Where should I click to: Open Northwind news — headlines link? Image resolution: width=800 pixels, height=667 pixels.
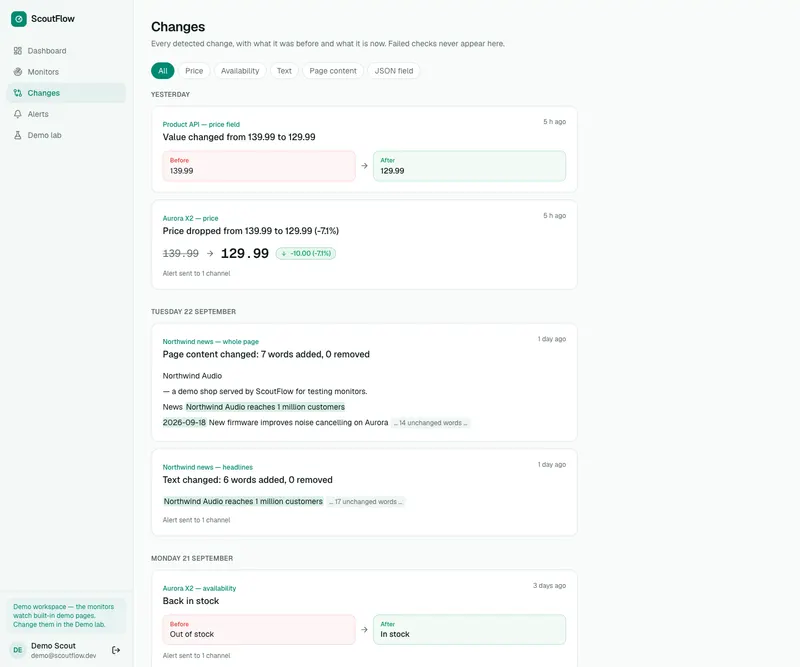pyautogui.click(x=208, y=467)
